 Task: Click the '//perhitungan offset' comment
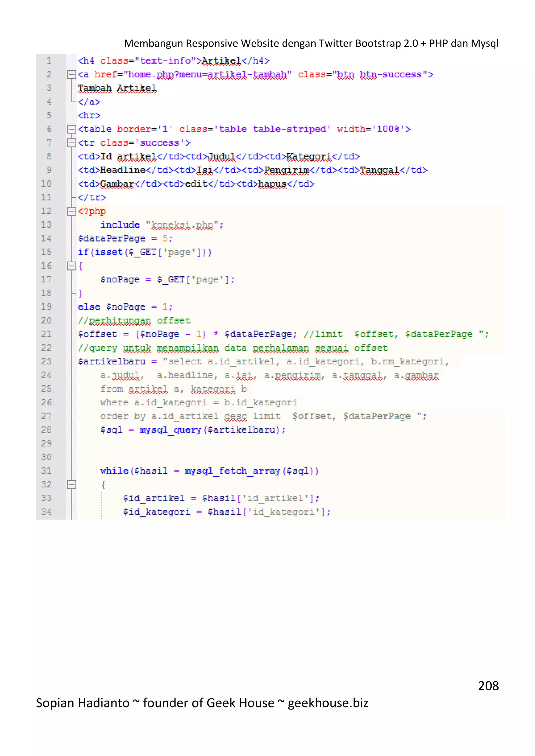[x=134, y=321]
